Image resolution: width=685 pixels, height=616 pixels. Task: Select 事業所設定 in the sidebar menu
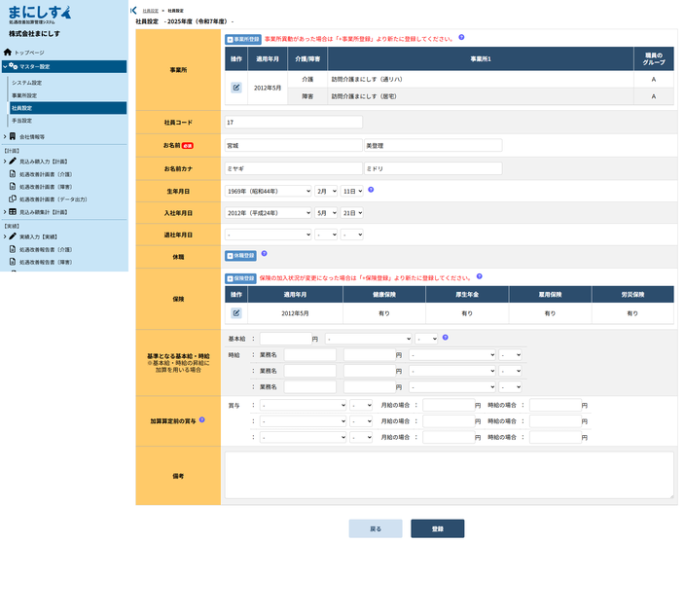tap(24, 95)
